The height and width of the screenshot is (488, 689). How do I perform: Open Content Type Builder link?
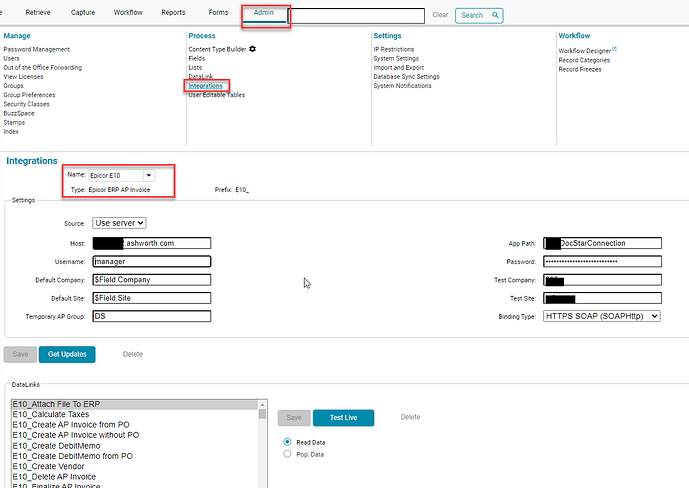tap(217, 49)
